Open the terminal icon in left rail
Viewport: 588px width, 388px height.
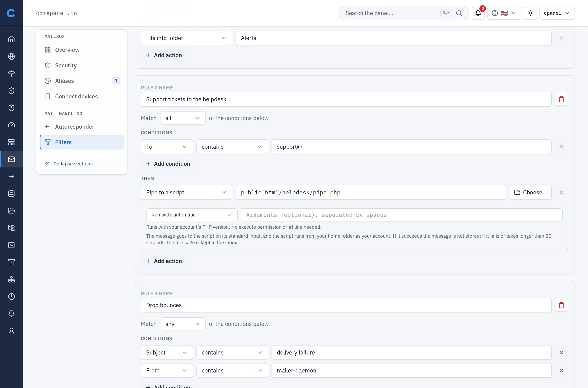[x=11, y=245]
